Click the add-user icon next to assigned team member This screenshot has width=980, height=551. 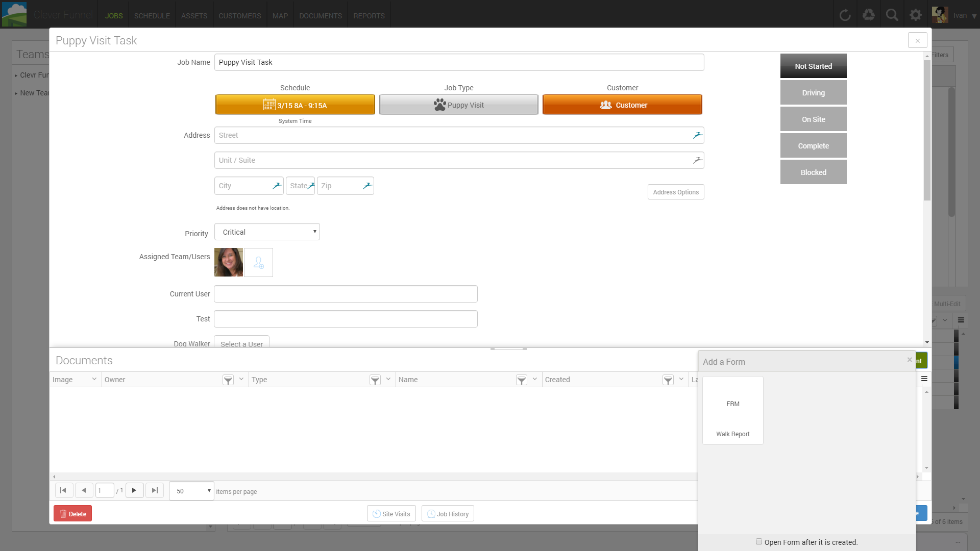coord(258,262)
